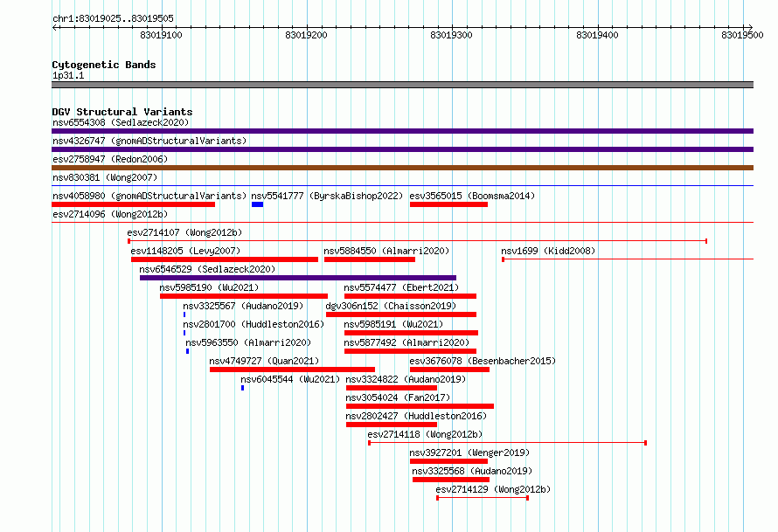Click esv2714096 (Wong2012b) label
Viewport: 778px width, 532px height.
(110, 214)
